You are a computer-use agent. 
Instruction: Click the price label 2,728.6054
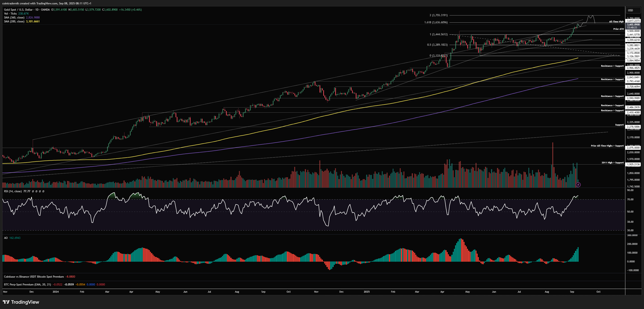click(633, 87)
